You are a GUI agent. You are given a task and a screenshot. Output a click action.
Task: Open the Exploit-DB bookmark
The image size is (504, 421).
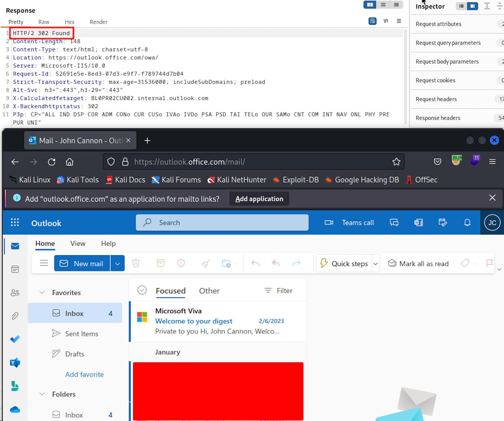296,180
